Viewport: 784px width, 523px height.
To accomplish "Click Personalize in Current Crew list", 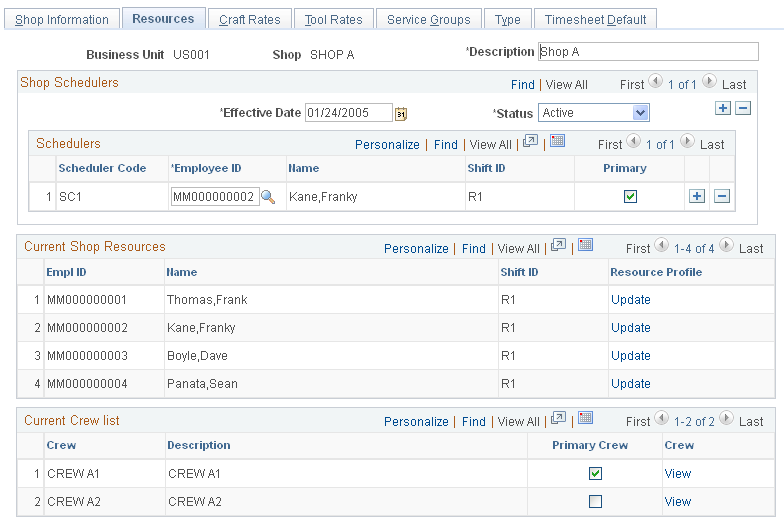I will [x=416, y=422].
